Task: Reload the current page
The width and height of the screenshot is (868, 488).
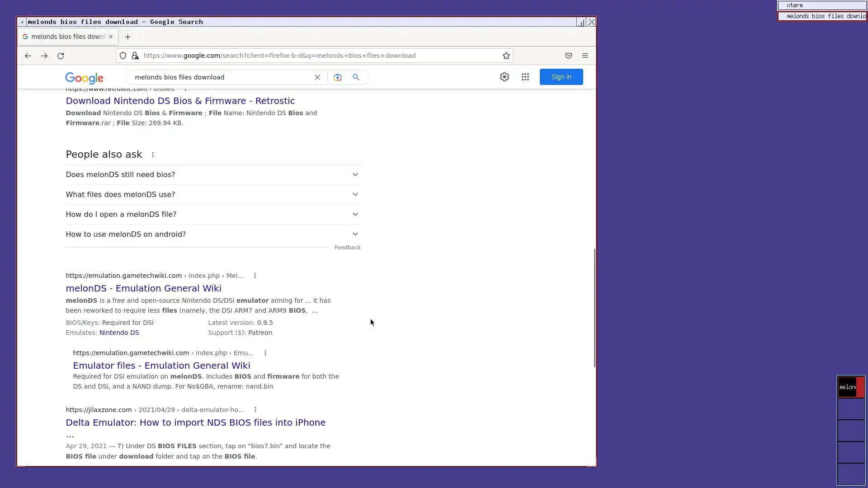Action: pos(61,56)
